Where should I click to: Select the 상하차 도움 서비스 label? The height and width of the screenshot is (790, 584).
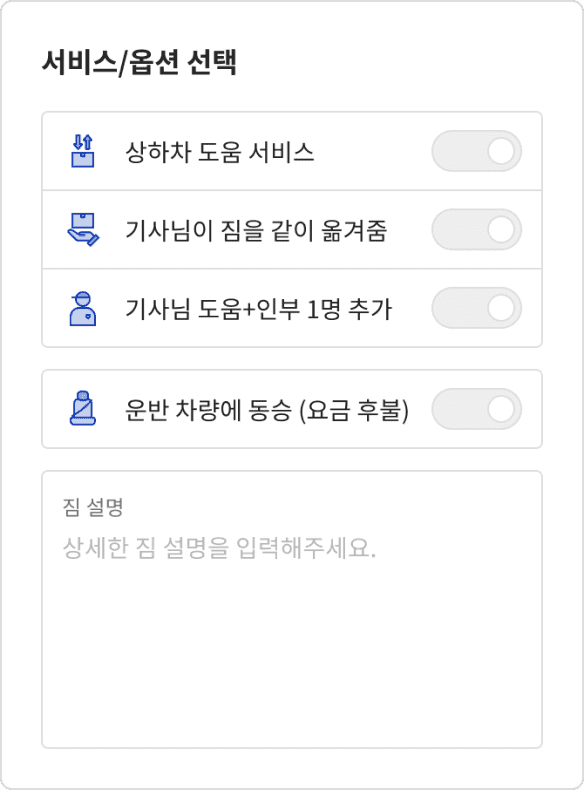pyautogui.click(x=220, y=152)
